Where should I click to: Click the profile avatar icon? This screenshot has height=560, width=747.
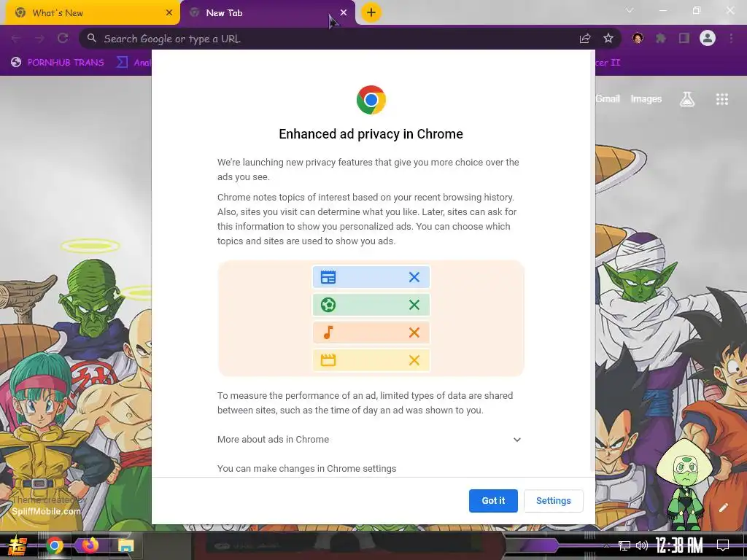(708, 38)
